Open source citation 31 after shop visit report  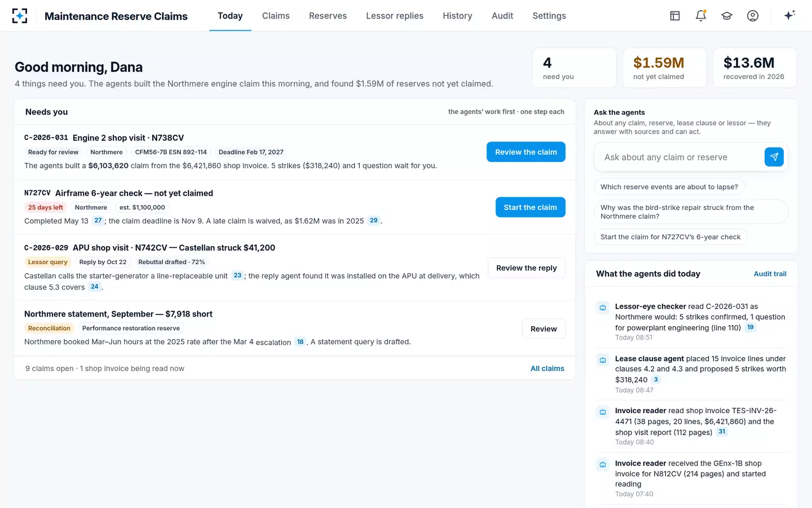pyautogui.click(x=722, y=432)
